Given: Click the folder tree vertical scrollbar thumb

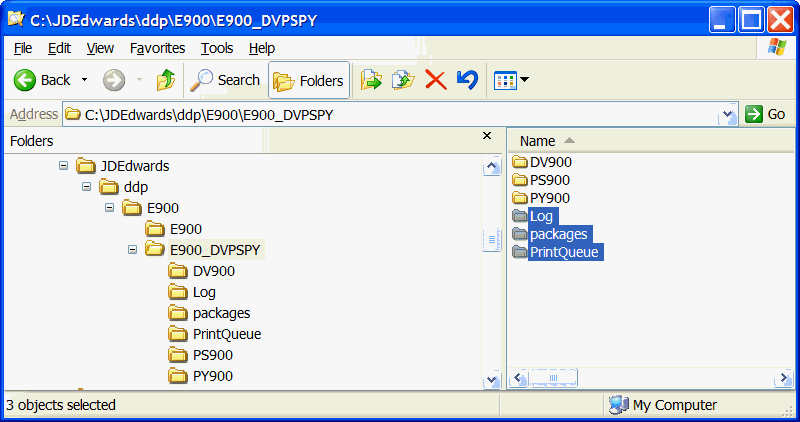Looking at the screenshot, I should click(492, 239).
